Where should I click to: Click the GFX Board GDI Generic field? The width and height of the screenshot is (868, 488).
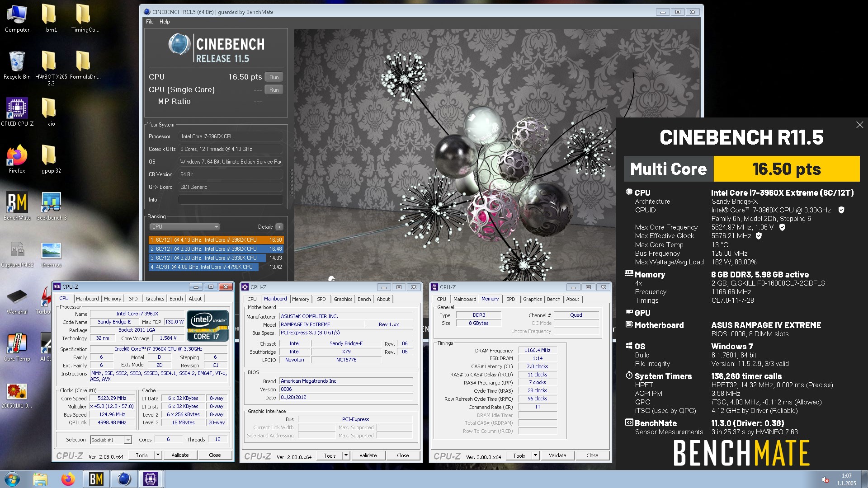click(231, 187)
